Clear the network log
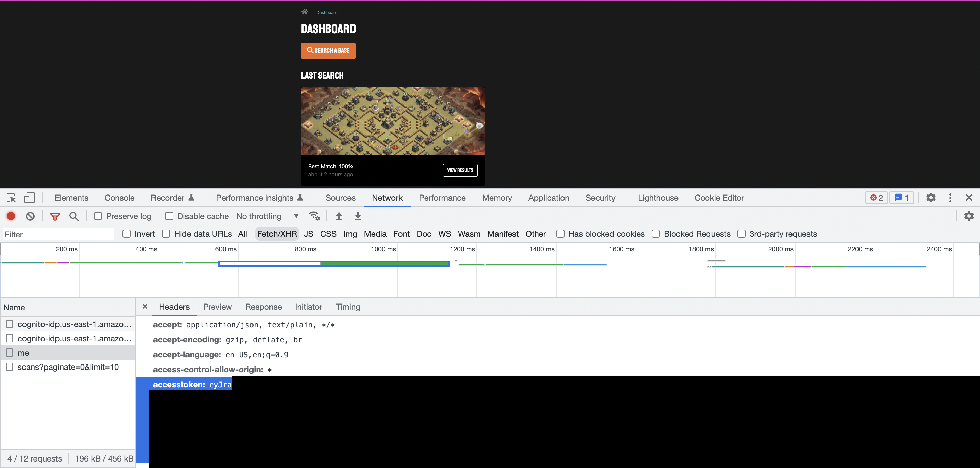 coord(30,216)
